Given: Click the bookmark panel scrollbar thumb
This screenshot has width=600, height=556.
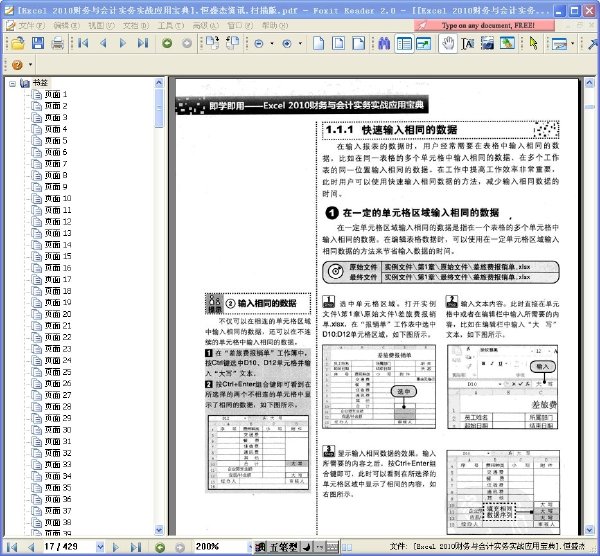Looking at the screenshot, I should 159,108.
